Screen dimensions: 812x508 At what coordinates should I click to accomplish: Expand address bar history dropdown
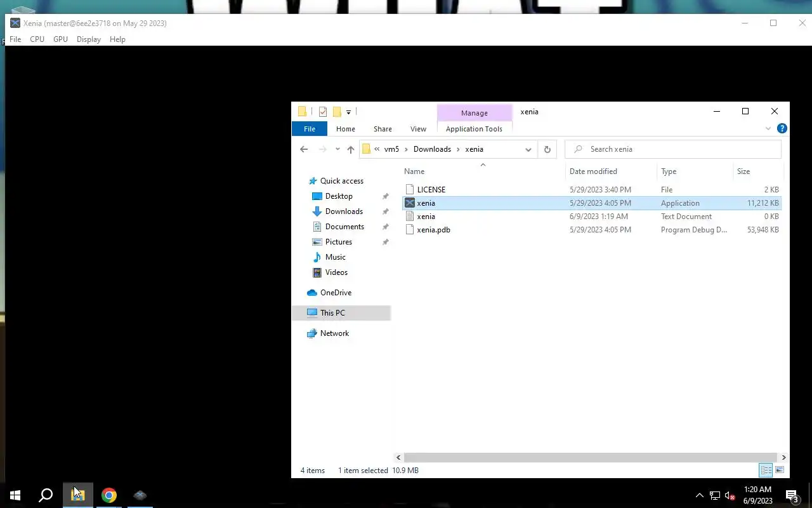(528, 149)
